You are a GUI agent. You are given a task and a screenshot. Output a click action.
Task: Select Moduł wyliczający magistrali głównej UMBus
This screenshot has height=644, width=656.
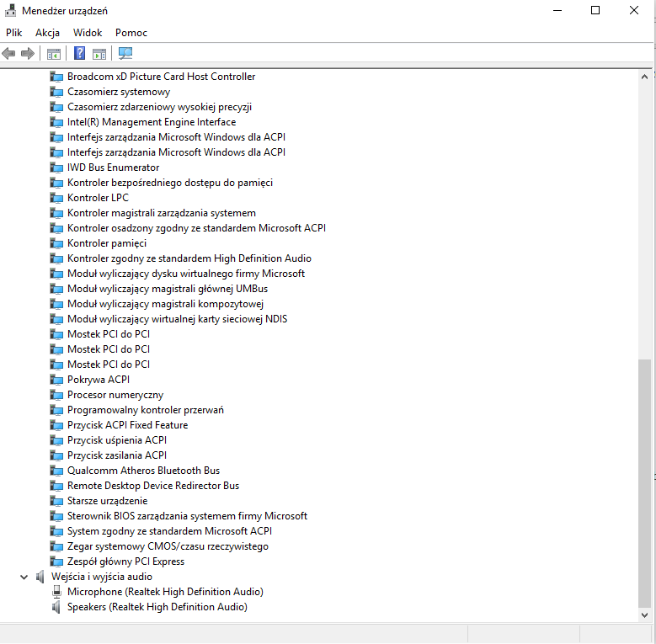tap(168, 289)
